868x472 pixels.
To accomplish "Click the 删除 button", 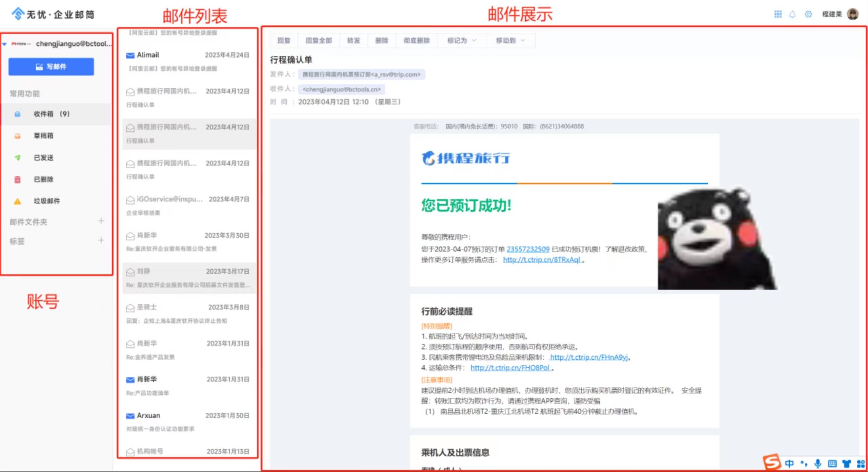I will (x=382, y=41).
